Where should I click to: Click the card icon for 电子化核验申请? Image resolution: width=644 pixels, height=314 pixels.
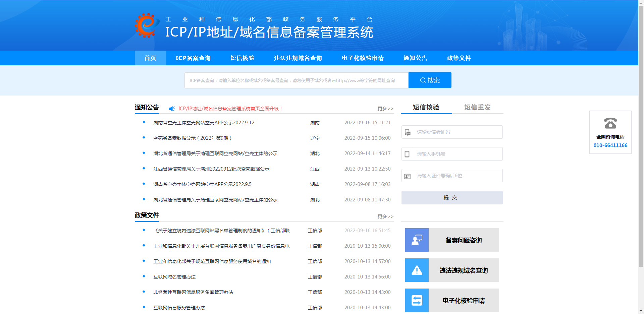tap(417, 300)
